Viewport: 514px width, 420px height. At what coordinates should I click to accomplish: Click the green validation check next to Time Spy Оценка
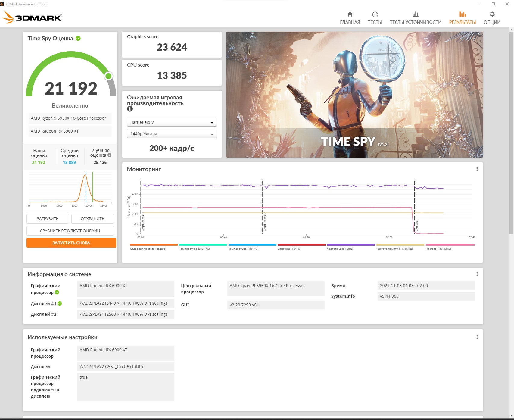(x=78, y=38)
